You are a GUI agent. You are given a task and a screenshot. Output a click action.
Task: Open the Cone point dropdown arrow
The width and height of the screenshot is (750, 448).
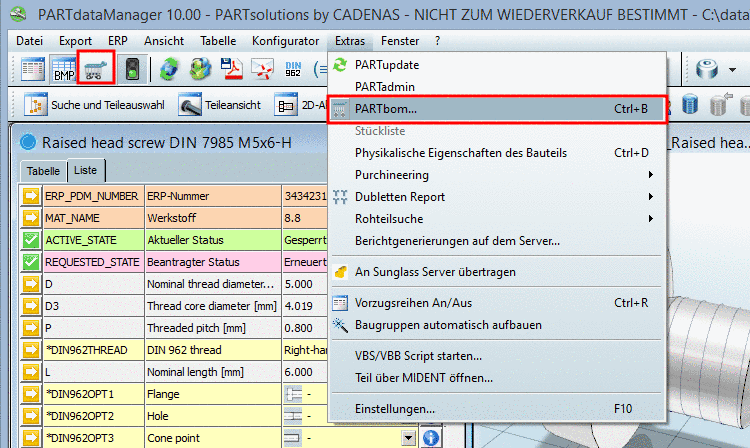(408, 438)
